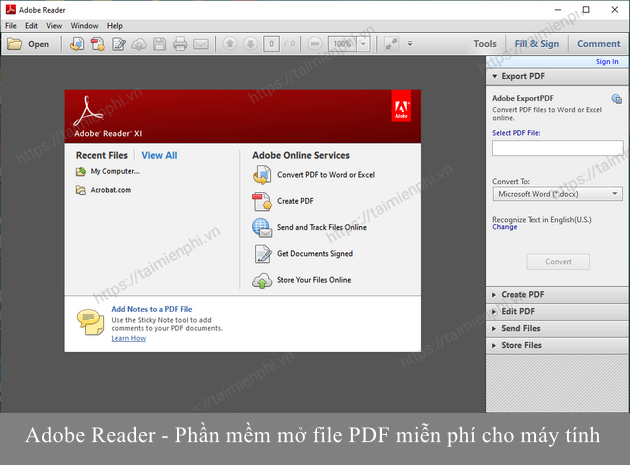Open the Convert To Microsoft Word dropdown
The image size is (630, 465).
click(558, 194)
